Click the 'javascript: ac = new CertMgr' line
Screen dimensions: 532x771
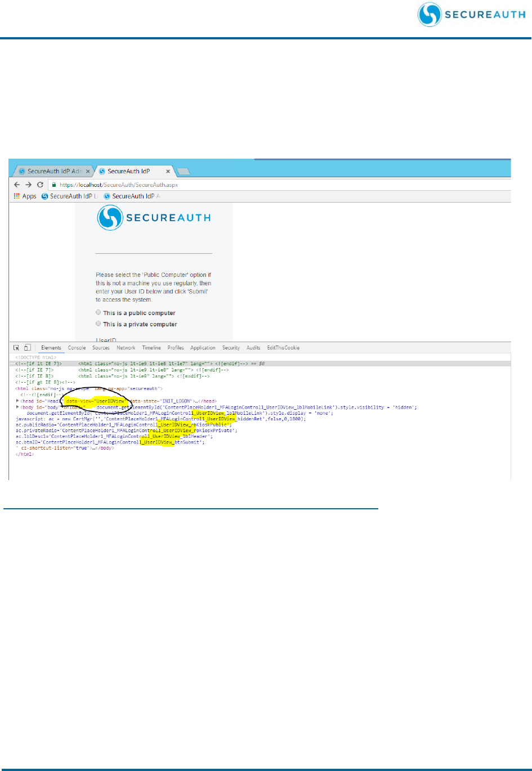point(161,419)
